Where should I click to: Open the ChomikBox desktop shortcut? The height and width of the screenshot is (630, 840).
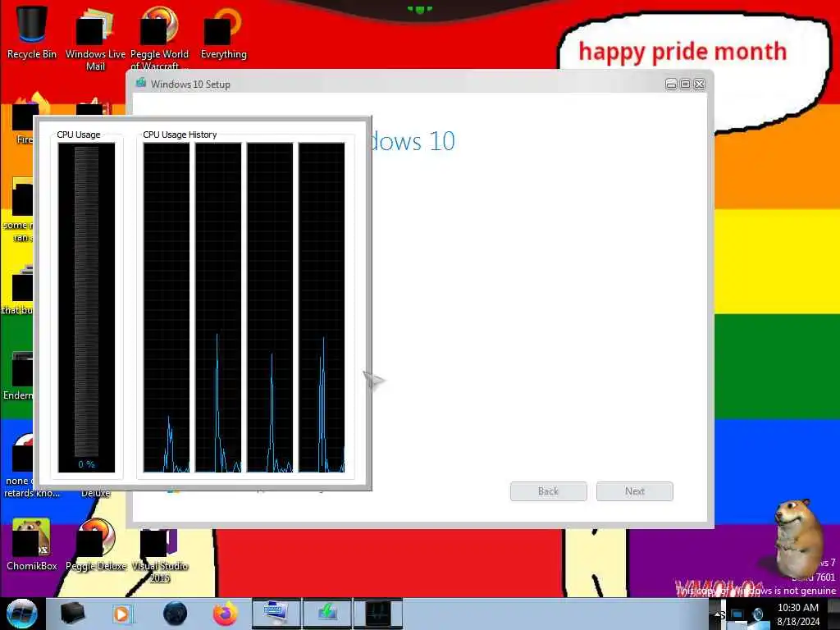click(31, 545)
